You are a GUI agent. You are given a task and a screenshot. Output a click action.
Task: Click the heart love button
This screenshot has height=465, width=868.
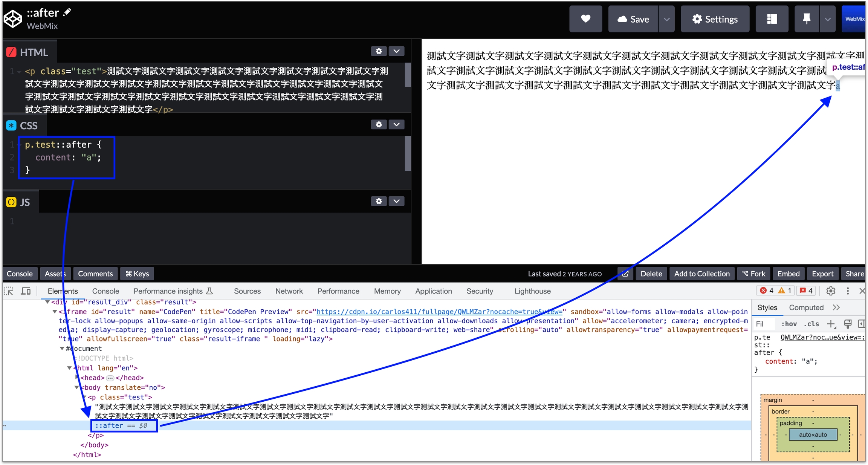tap(585, 19)
